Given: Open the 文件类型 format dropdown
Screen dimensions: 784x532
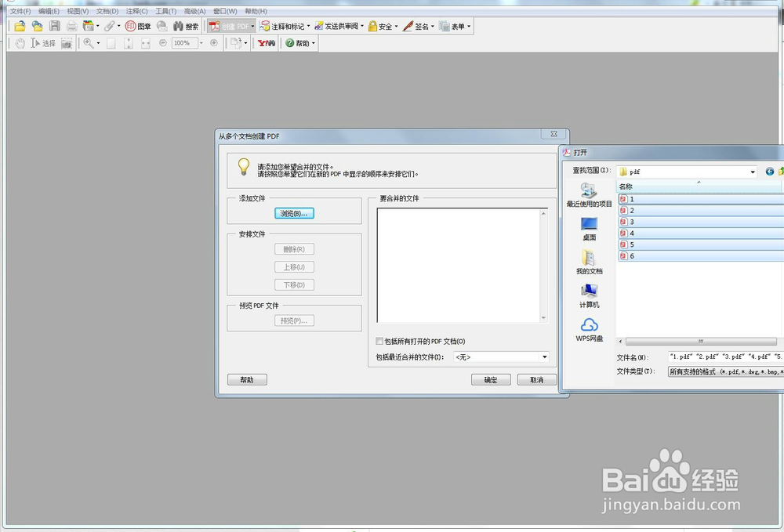Looking at the screenshot, I should tap(725, 371).
